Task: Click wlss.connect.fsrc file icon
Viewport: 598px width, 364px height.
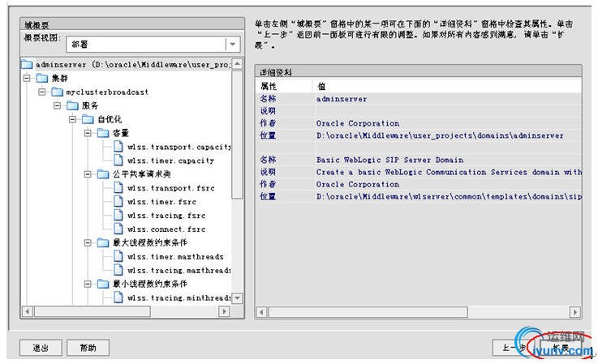Action: point(118,229)
